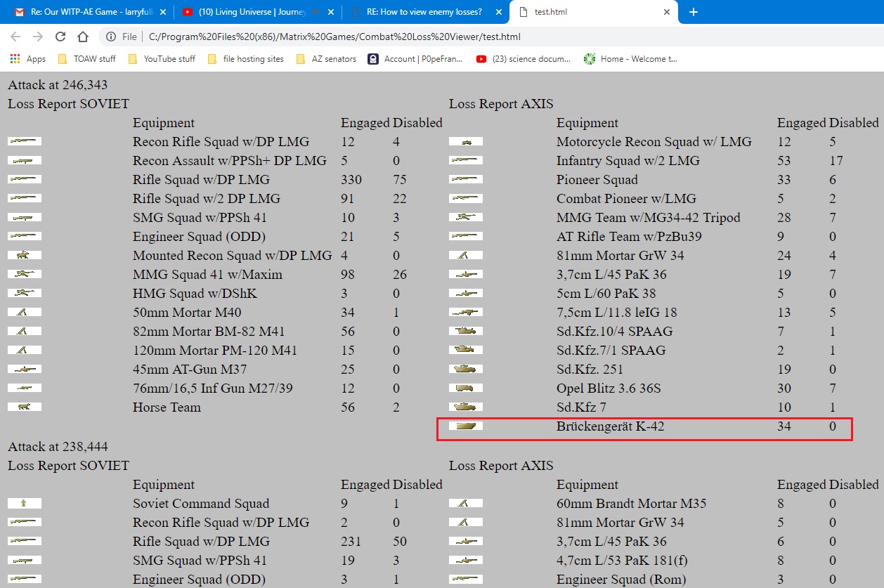Click '3,7cm L/45 PaK 36' in first AXIS report
The width and height of the screenshot is (884, 588).
pos(611,274)
